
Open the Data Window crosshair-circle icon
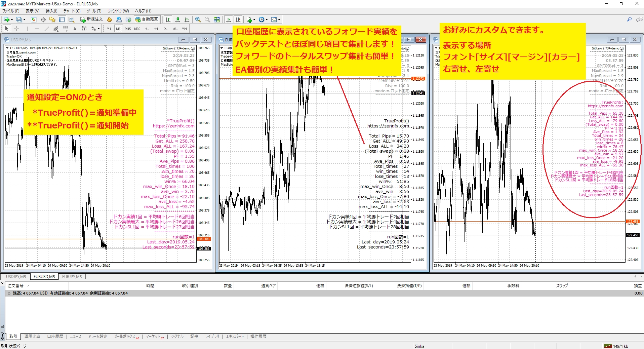43,20
